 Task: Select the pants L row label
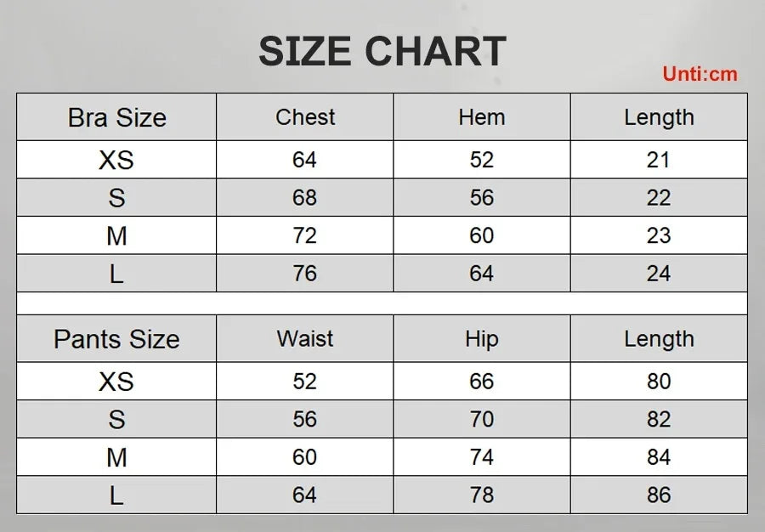(x=116, y=495)
